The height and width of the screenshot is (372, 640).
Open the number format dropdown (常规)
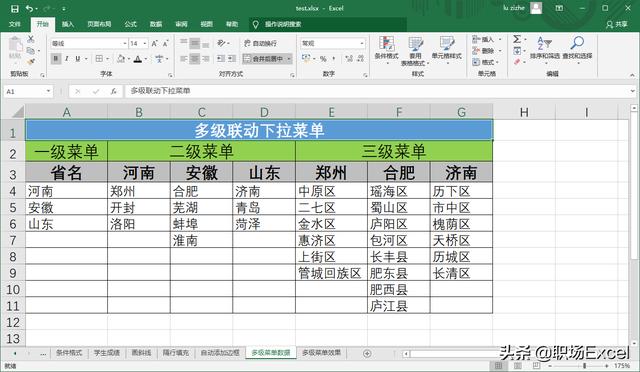click(x=362, y=43)
